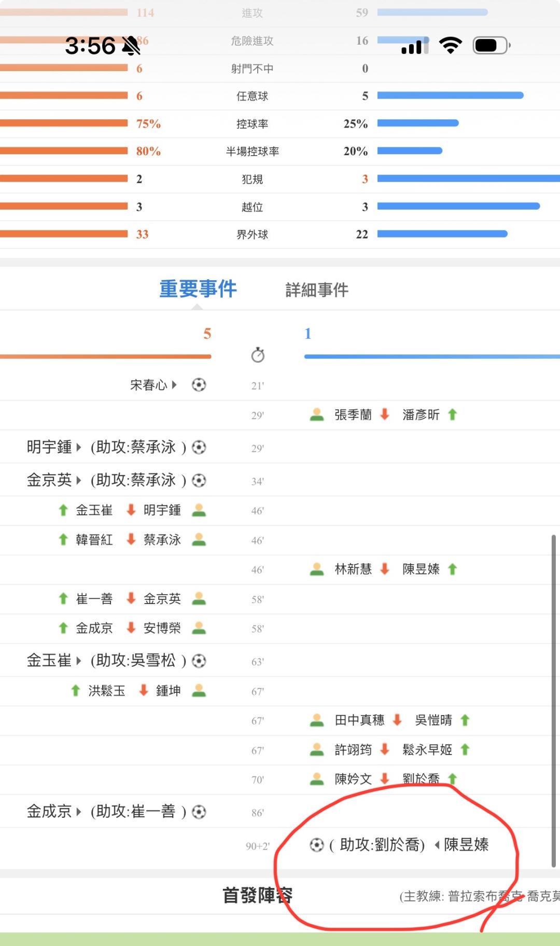This screenshot has width=560, height=946.
Task: Expand the triangle arrow next to 明宇鍾
Action: click(79, 447)
